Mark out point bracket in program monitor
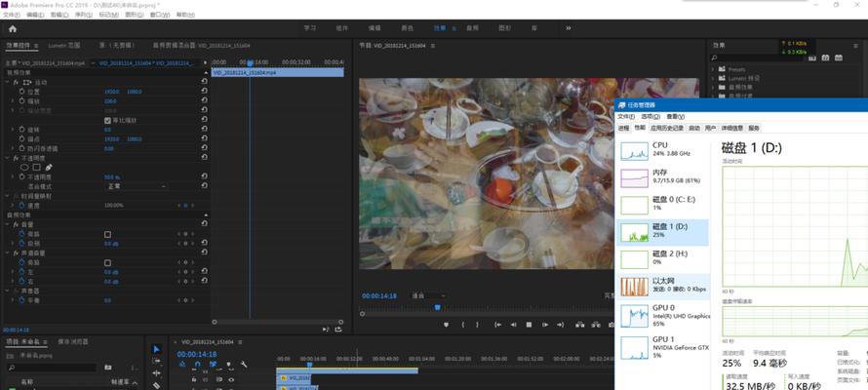Screen dimensions: 868x390 (x=477, y=325)
